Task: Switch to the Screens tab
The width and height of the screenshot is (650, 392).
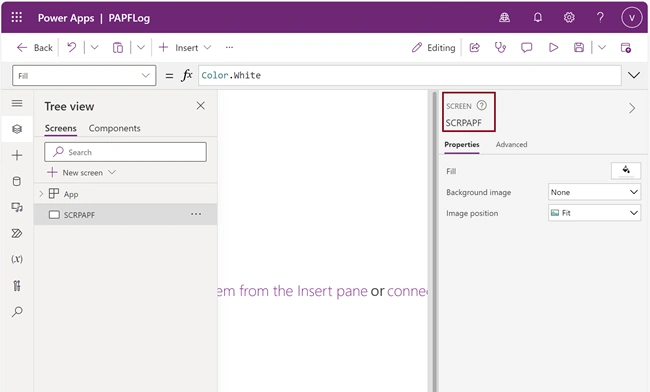Action: tap(61, 128)
